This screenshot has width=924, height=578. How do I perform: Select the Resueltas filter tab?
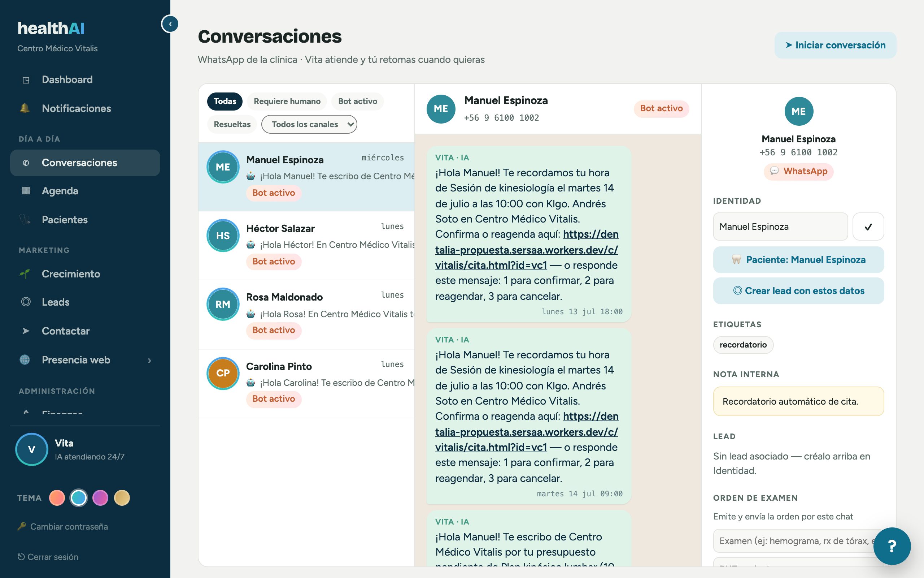coord(232,124)
